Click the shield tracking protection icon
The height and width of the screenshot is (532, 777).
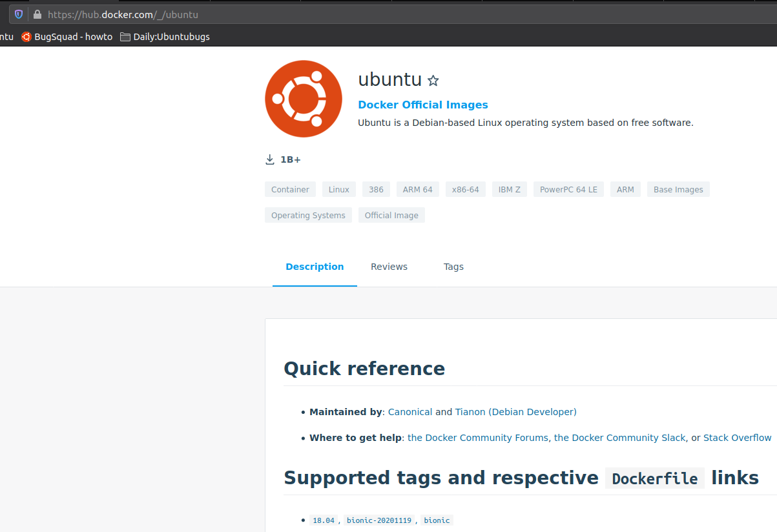[19, 14]
